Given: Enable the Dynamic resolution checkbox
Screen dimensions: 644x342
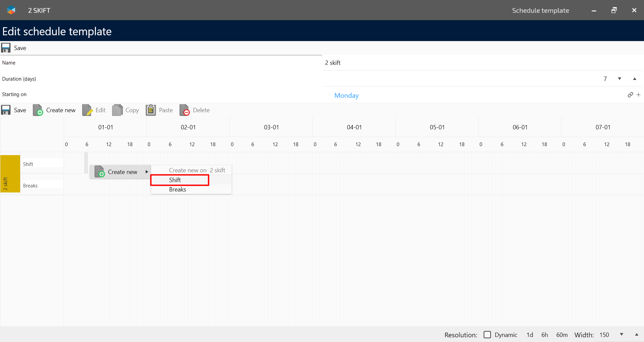Looking at the screenshot, I should [487, 335].
